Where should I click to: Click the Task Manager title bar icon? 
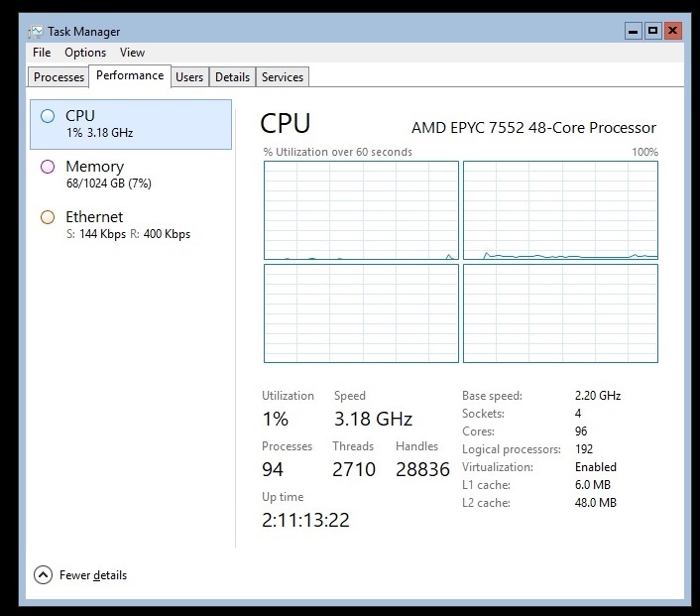pos(36,32)
